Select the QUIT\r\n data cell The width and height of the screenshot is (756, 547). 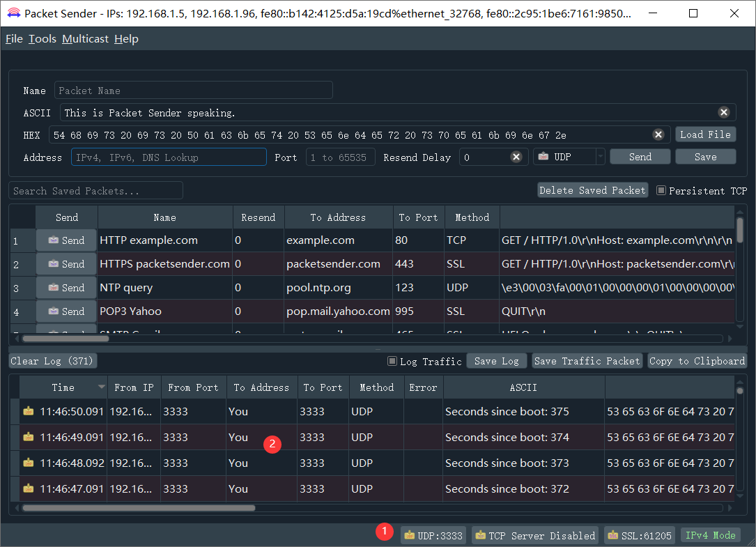point(617,311)
